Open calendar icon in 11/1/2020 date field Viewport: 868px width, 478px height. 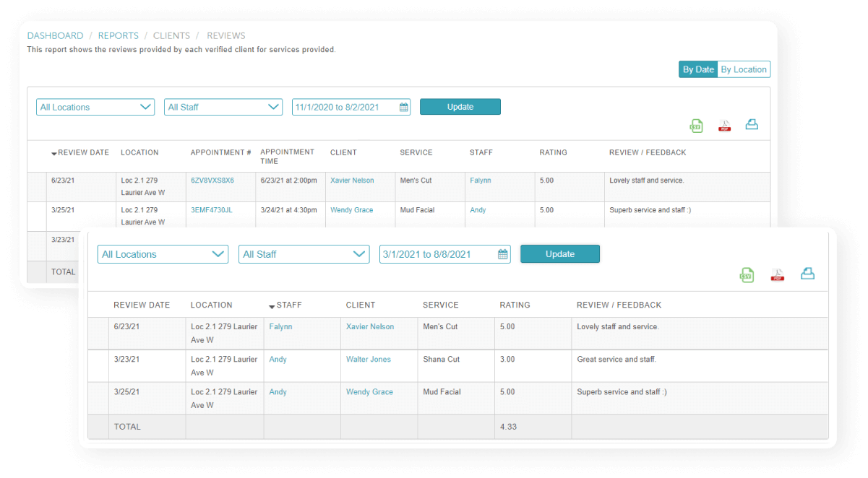pyautogui.click(x=404, y=107)
